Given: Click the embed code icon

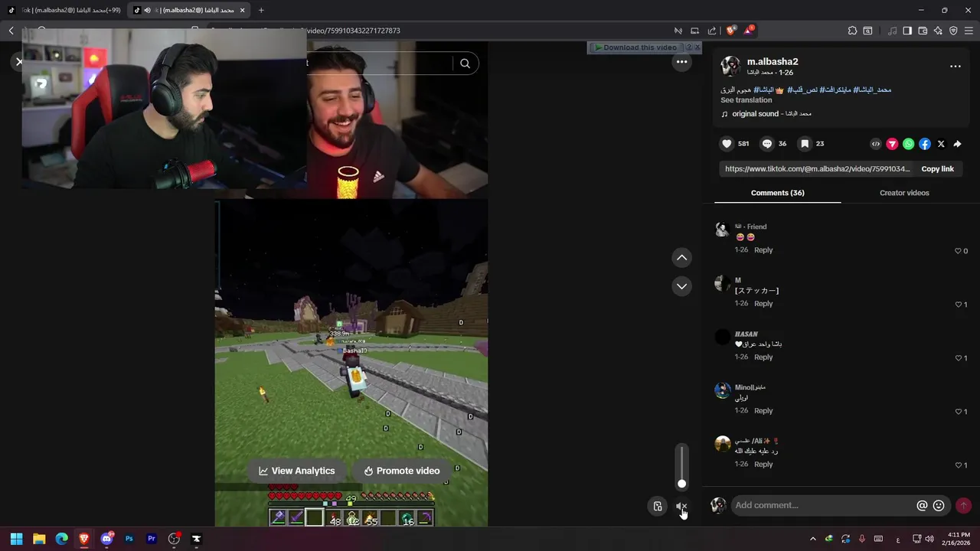Looking at the screenshot, I should (x=876, y=144).
